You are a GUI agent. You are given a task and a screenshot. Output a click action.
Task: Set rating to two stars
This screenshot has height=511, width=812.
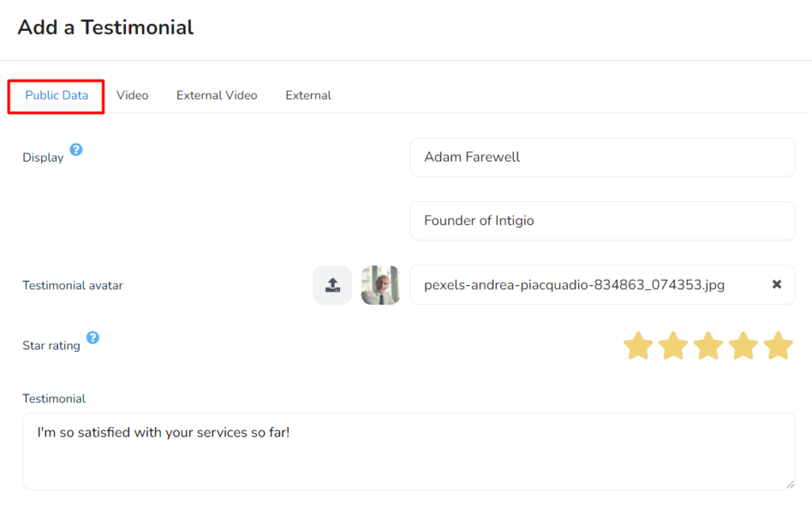click(673, 345)
